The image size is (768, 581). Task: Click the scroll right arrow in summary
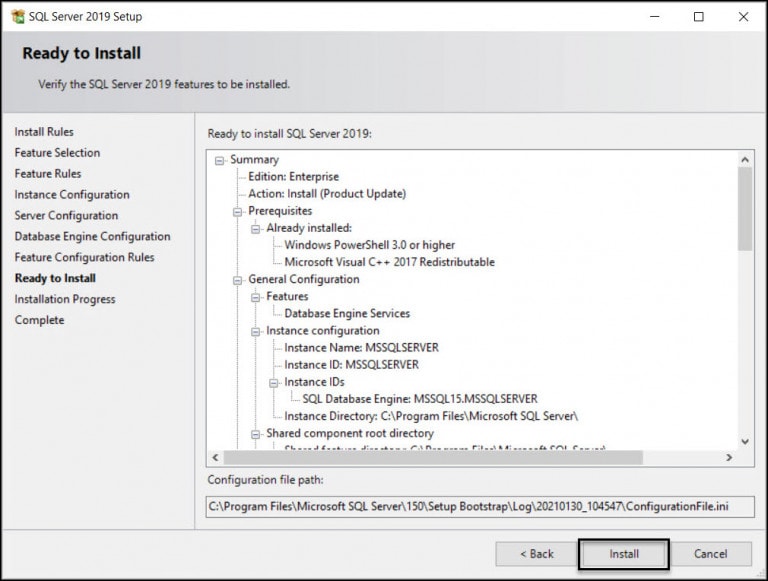point(729,458)
